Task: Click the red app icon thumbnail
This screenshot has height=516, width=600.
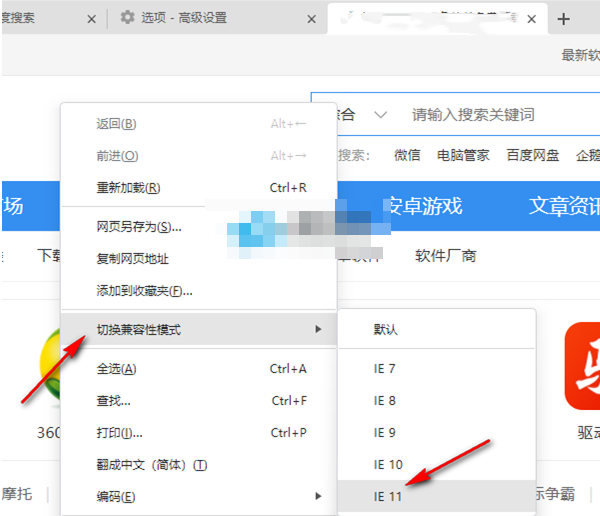Action: (582, 366)
